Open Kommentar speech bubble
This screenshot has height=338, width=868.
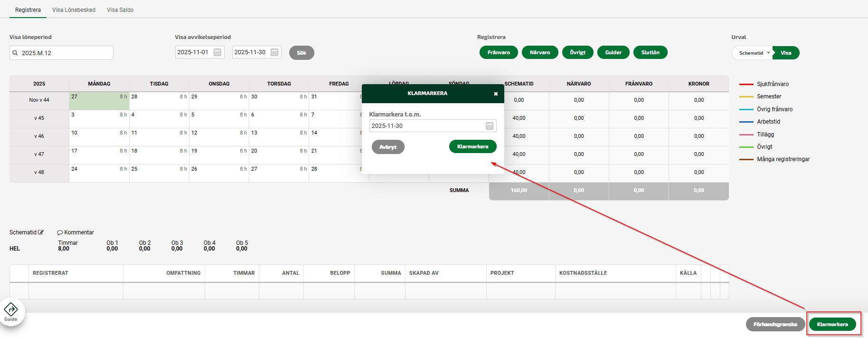coord(60,232)
